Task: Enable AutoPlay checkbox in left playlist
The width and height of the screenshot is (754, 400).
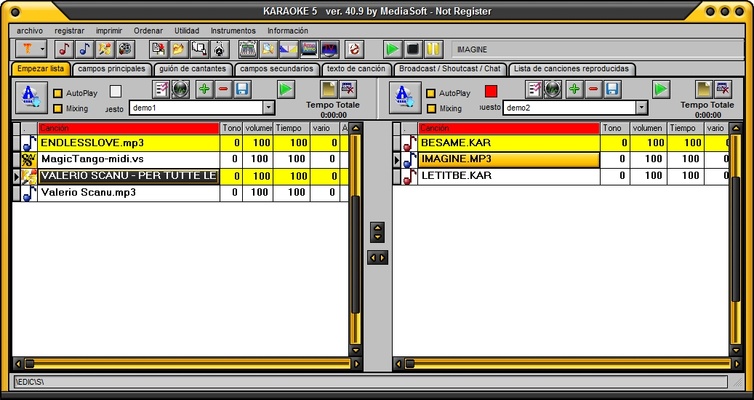Action: click(x=58, y=92)
